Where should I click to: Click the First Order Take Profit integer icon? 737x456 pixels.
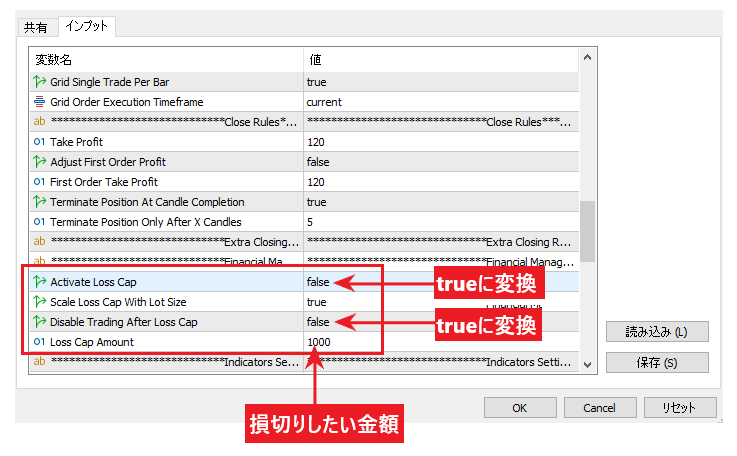pyautogui.click(x=40, y=182)
